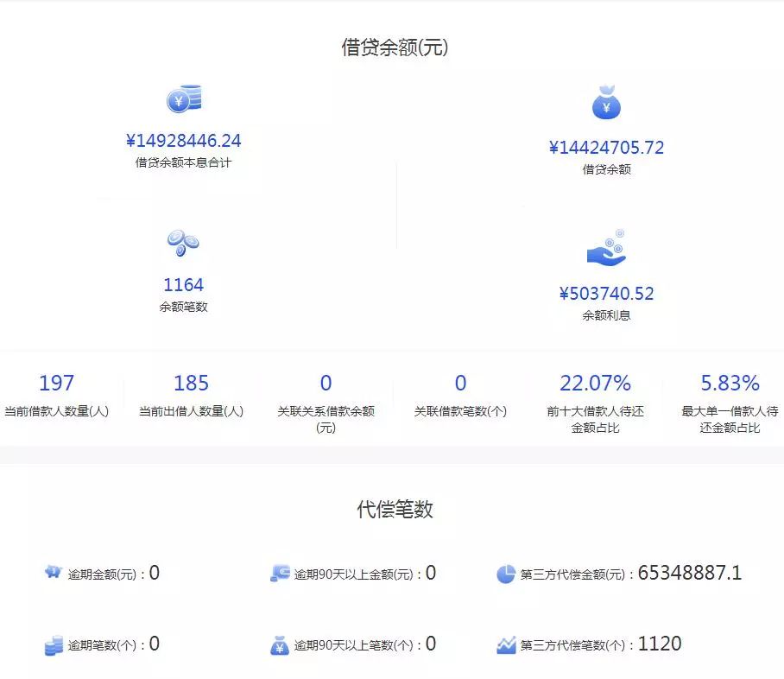Click the 借贷余额 label under the money bag
The width and height of the screenshot is (784, 679).
pyautogui.click(x=606, y=169)
